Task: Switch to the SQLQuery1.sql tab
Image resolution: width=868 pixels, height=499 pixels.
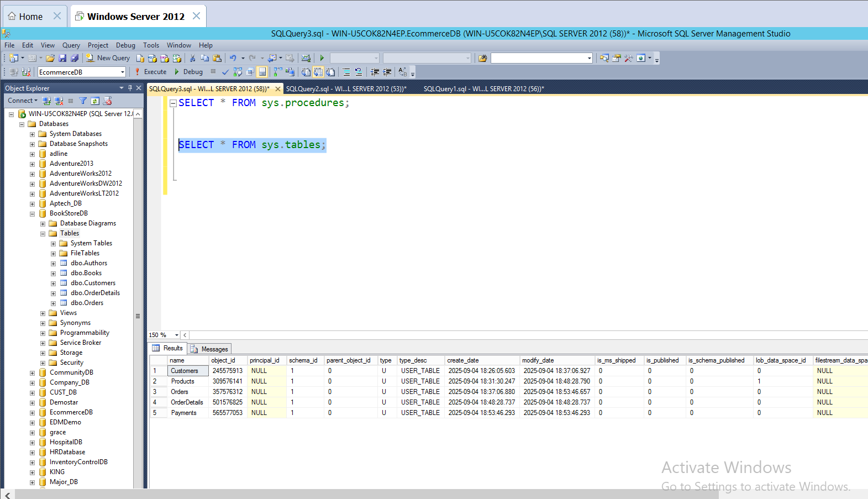Action: tap(484, 88)
